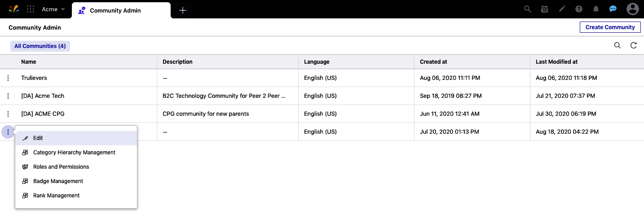This screenshot has height=214, width=644.
Task: Click the Aug 06, 2020 11:18 PM cell
Action: tap(566, 78)
